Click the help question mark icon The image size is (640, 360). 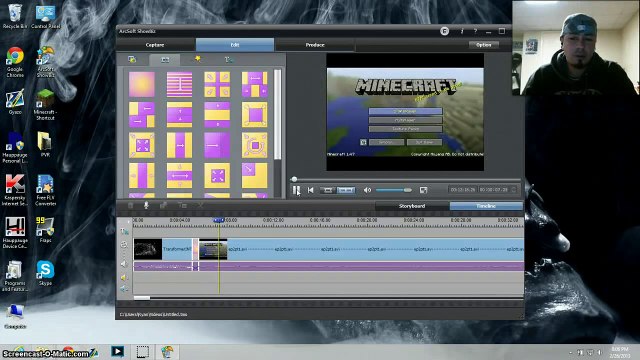[x=475, y=31]
